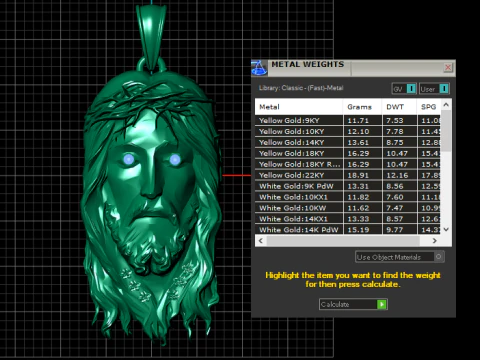Click the 7.53 DWT cell
The height and width of the screenshot is (360, 480).
click(400, 120)
